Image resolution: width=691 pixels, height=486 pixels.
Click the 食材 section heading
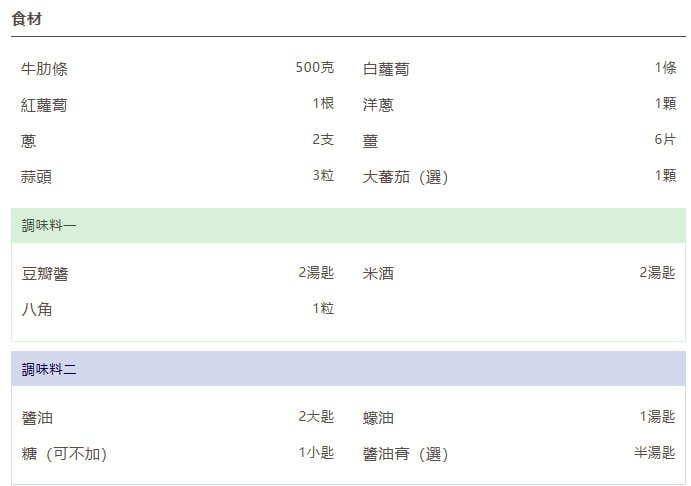point(27,20)
